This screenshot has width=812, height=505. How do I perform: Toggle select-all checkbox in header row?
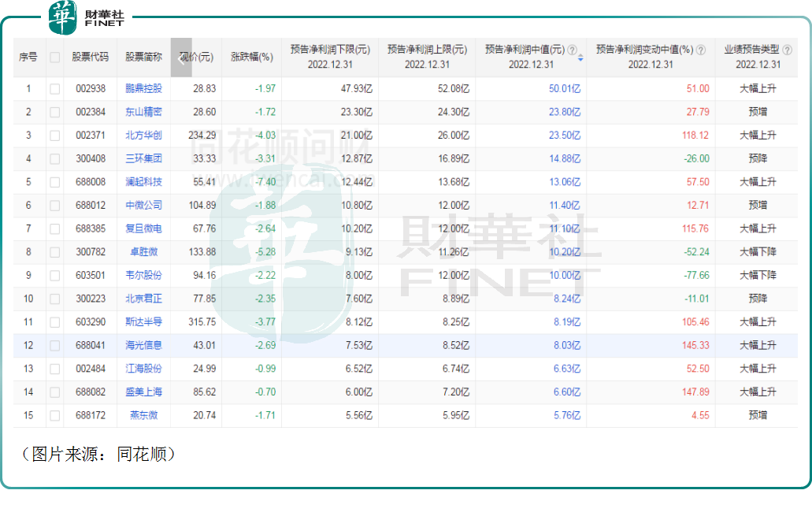click(x=55, y=58)
